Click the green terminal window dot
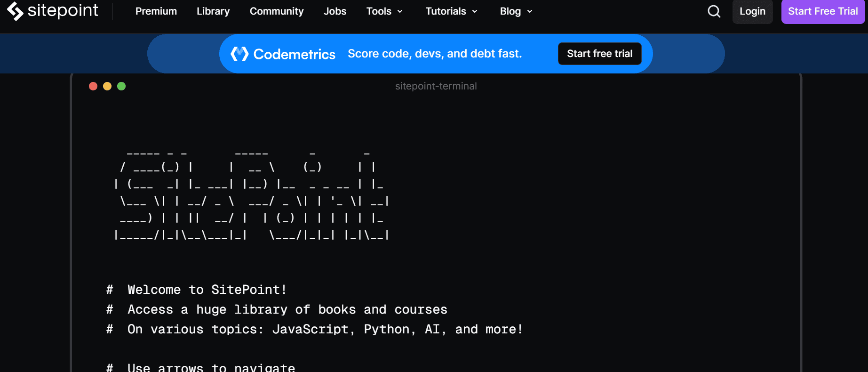 click(x=121, y=86)
